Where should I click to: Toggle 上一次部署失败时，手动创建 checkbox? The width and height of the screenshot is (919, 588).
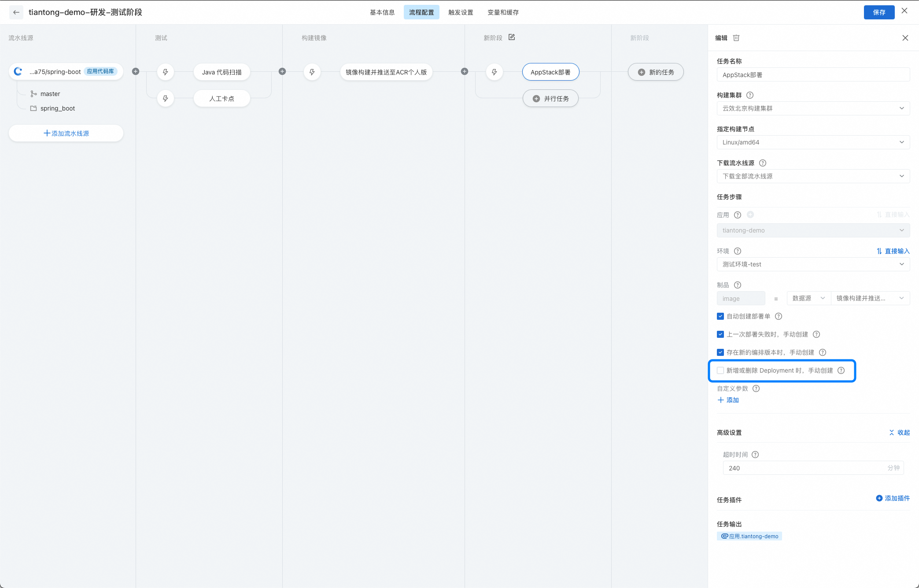coord(720,334)
